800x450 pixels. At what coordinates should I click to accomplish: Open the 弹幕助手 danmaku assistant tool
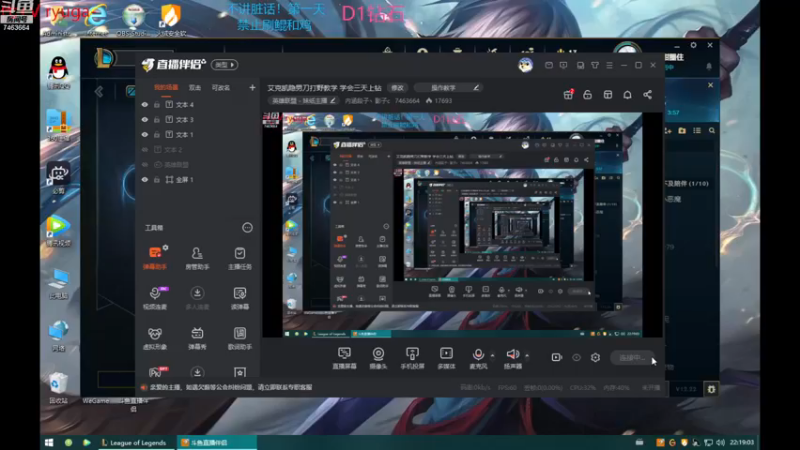(x=155, y=258)
